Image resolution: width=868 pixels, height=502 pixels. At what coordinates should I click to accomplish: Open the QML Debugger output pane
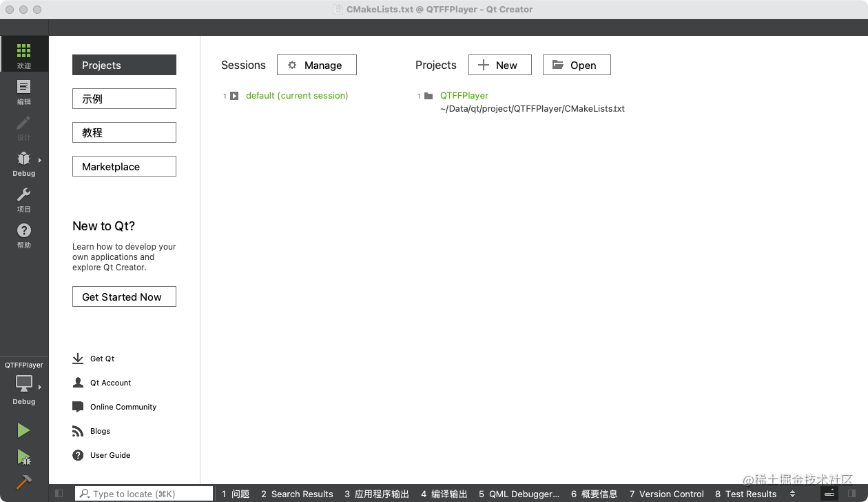click(x=519, y=494)
